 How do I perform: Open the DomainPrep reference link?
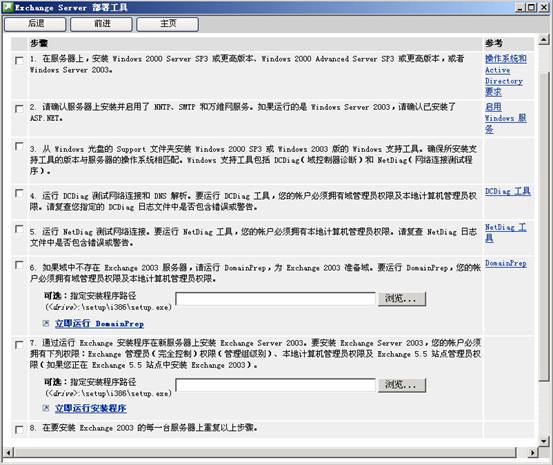click(x=506, y=264)
